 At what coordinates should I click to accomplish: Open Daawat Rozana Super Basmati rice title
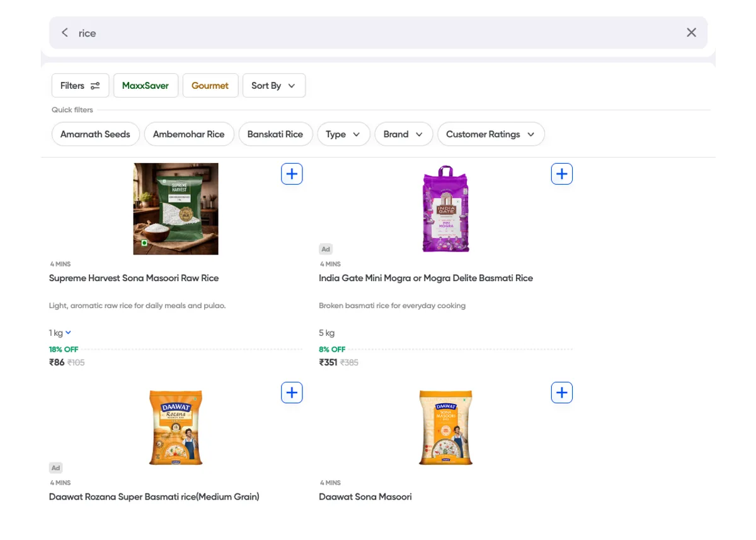154,497
